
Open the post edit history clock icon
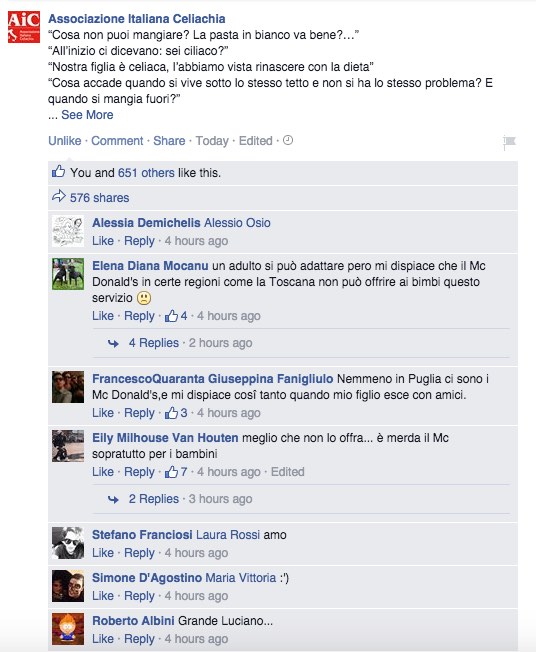(288, 141)
